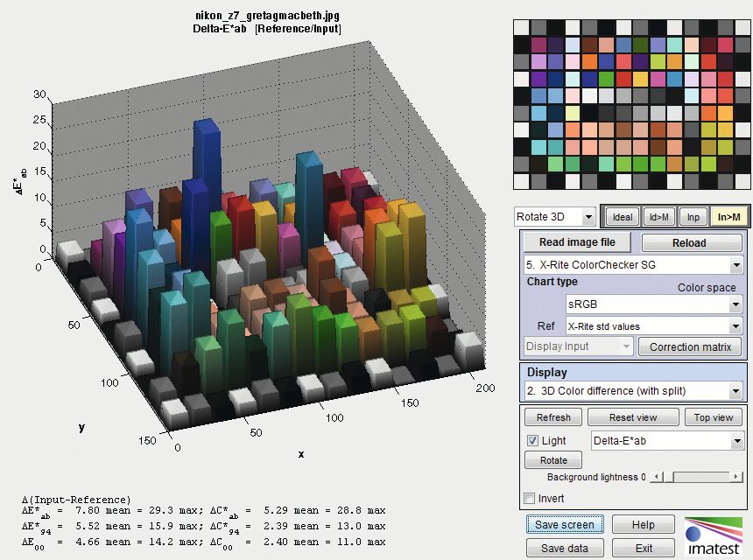This screenshot has width=753, height=560.
Task: Click the ColorChecker chart thumbnail image
Action: click(x=629, y=105)
